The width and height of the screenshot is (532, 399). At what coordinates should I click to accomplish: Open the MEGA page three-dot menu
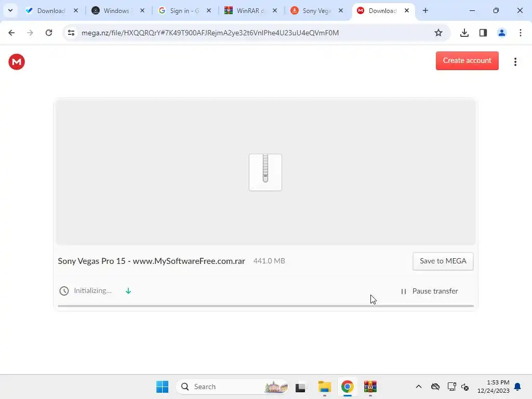pos(515,62)
